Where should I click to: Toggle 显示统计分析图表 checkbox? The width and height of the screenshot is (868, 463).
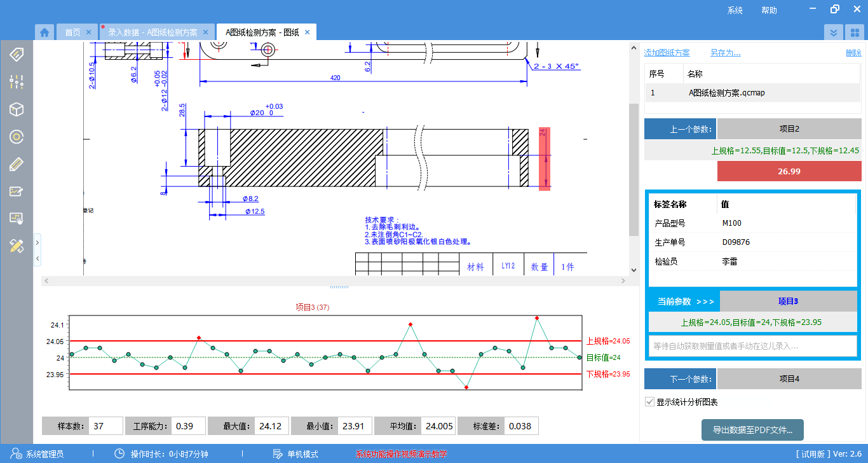pos(649,402)
